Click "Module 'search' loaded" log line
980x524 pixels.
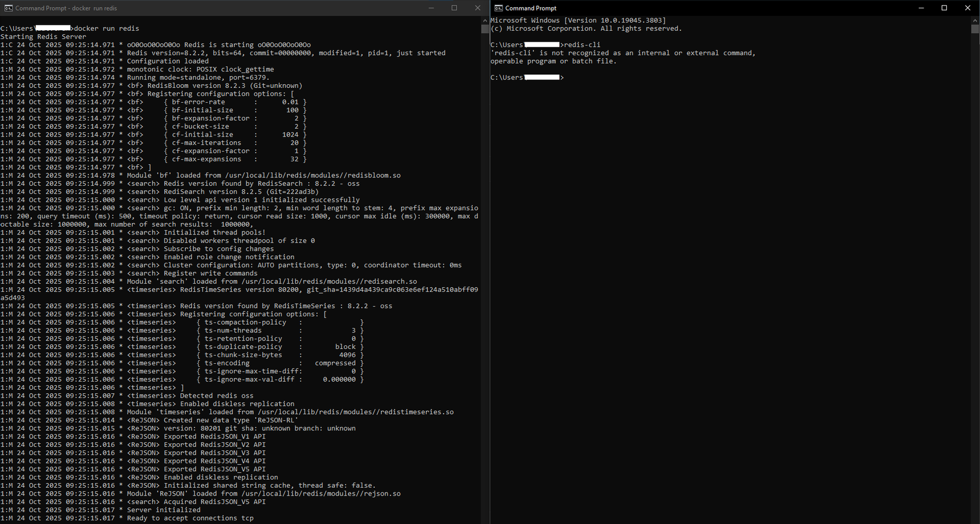(x=208, y=282)
